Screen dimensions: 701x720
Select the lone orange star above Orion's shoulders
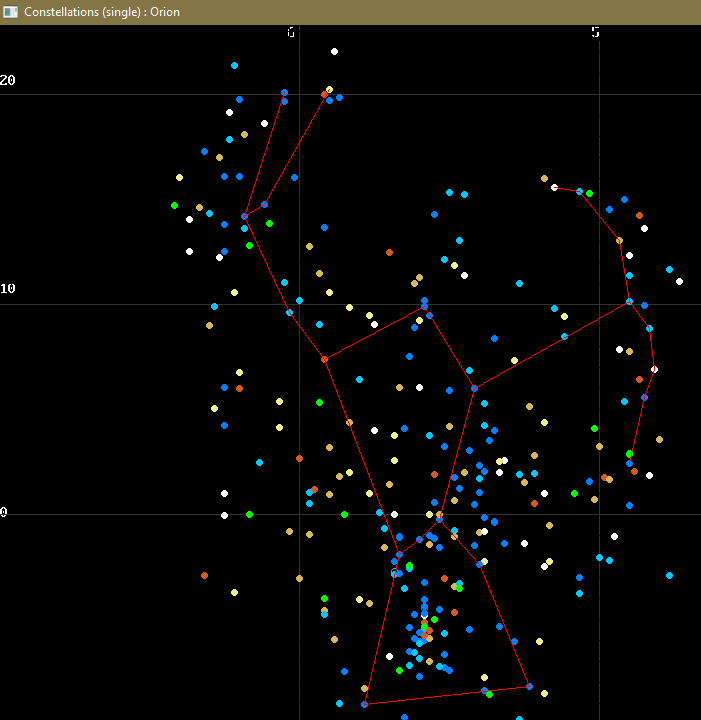pyautogui.click(x=389, y=252)
